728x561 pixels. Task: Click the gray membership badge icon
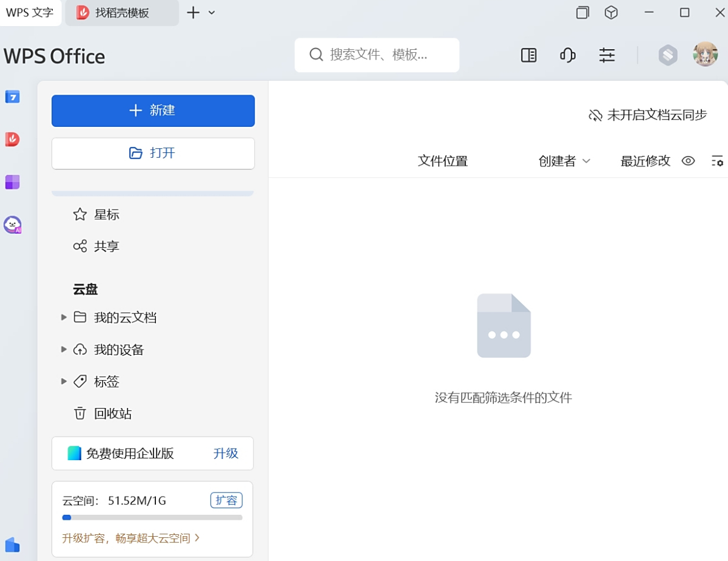pyautogui.click(x=667, y=55)
